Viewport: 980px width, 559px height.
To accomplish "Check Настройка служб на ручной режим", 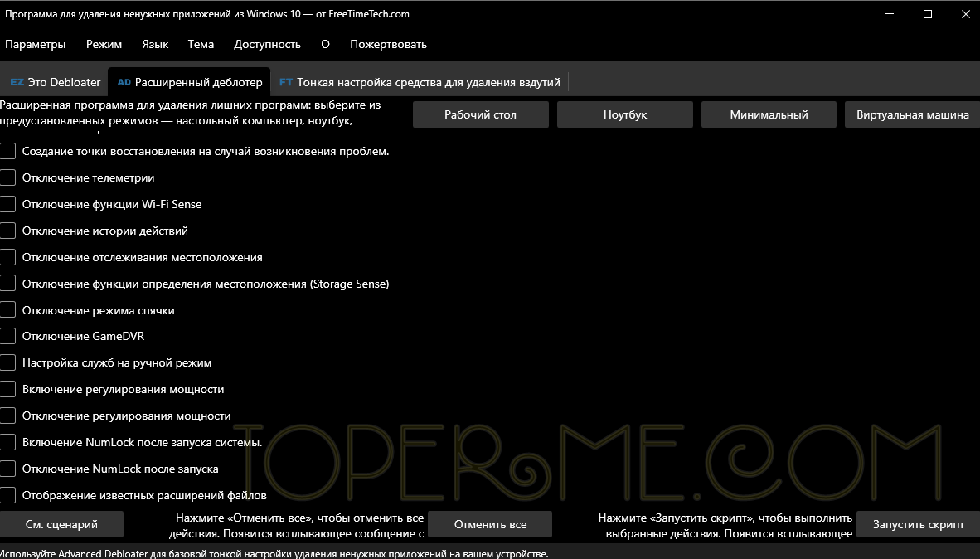I will click(7, 362).
